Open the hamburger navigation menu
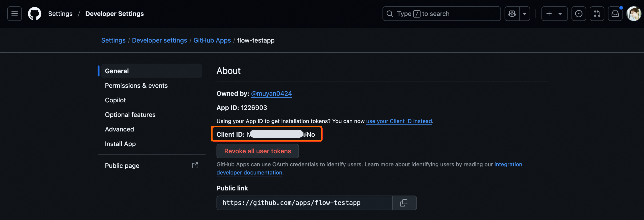 tap(15, 14)
